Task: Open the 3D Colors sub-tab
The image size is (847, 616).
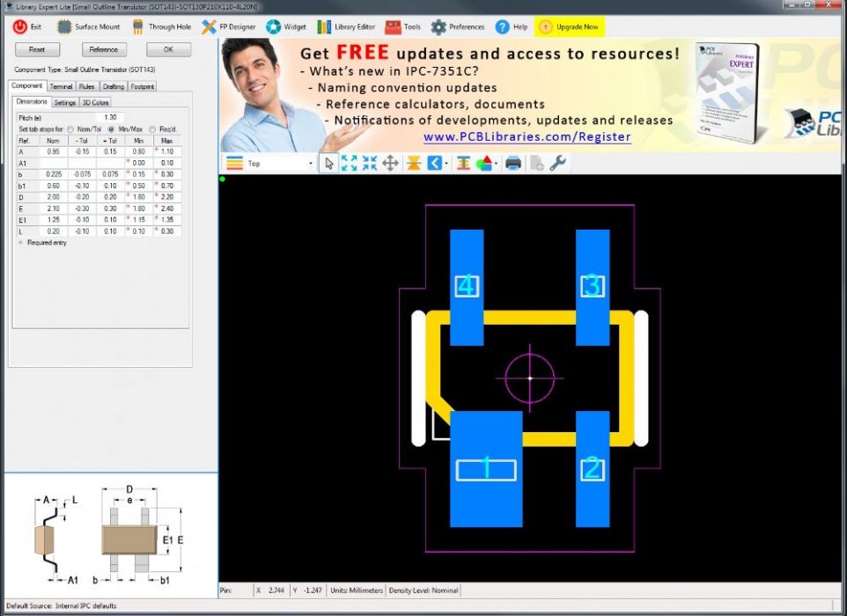Action: pyautogui.click(x=95, y=103)
